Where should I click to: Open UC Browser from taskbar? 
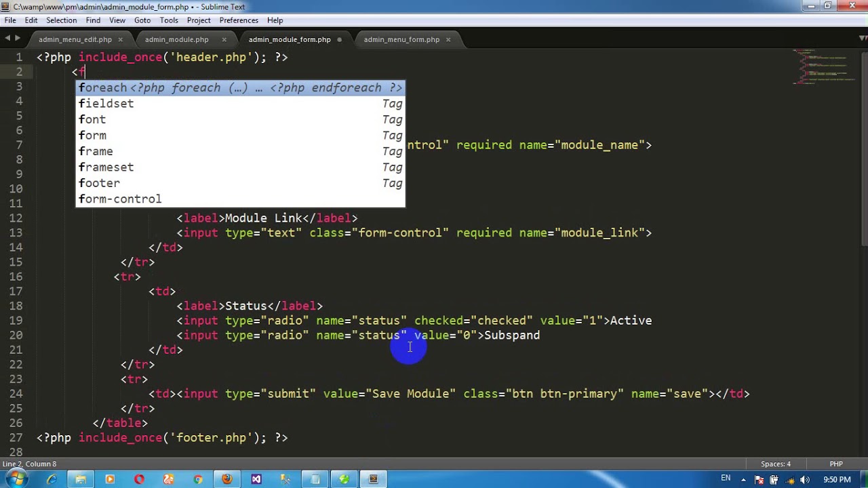click(x=168, y=479)
